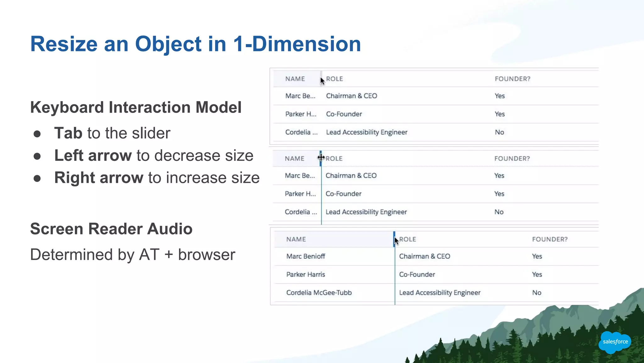Click the Co-Founder cell in the middle table

pos(343,194)
